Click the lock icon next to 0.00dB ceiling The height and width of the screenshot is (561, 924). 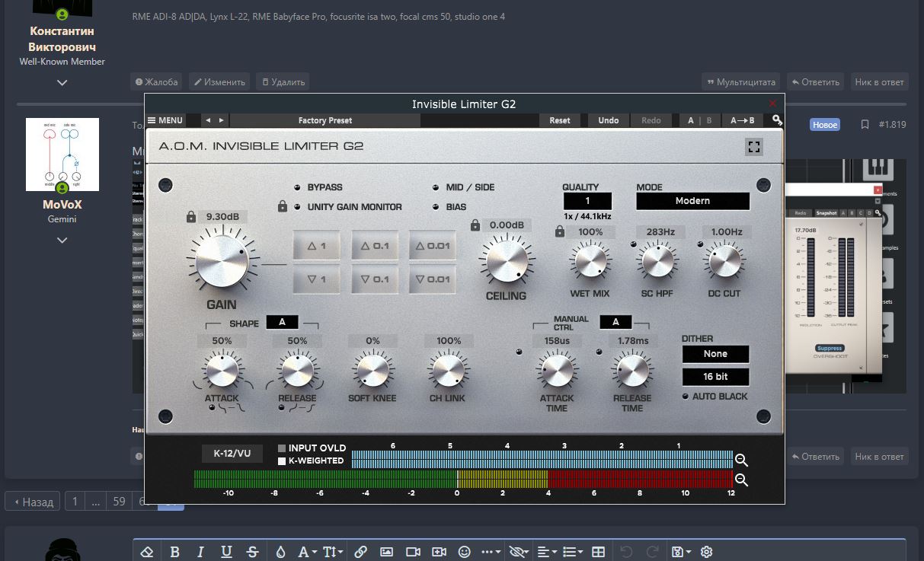pyautogui.click(x=475, y=225)
